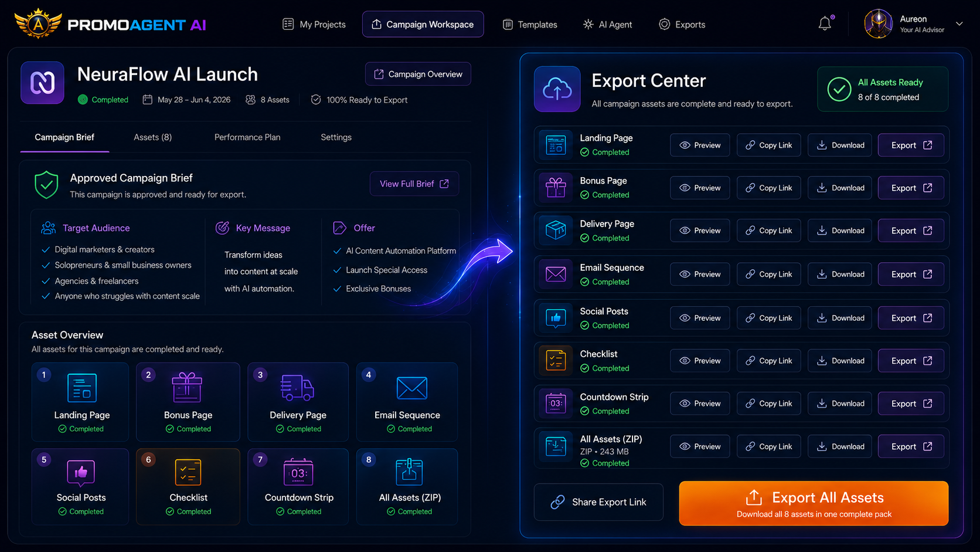Switch to the Performance Plan tab
Image resolution: width=980 pixels, height=552 pixels.
click(247, 137)
